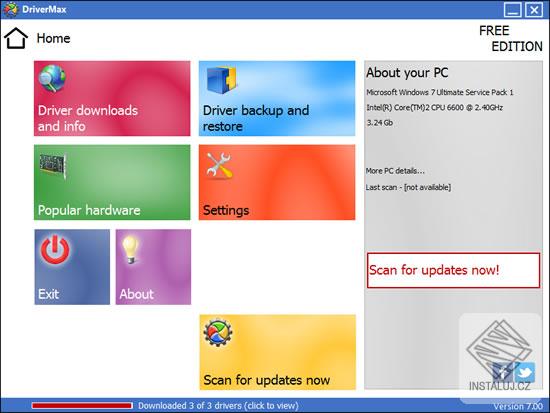The height and width of the screenshot is (413, 550).
Task: Open Driver backup and restore tile
Action: point(277,98)
